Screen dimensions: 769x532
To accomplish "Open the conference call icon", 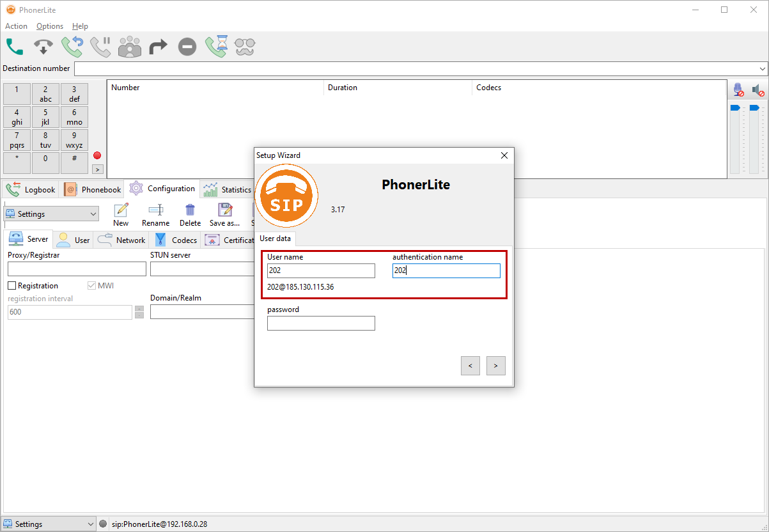I will click(x=130, y=47).
